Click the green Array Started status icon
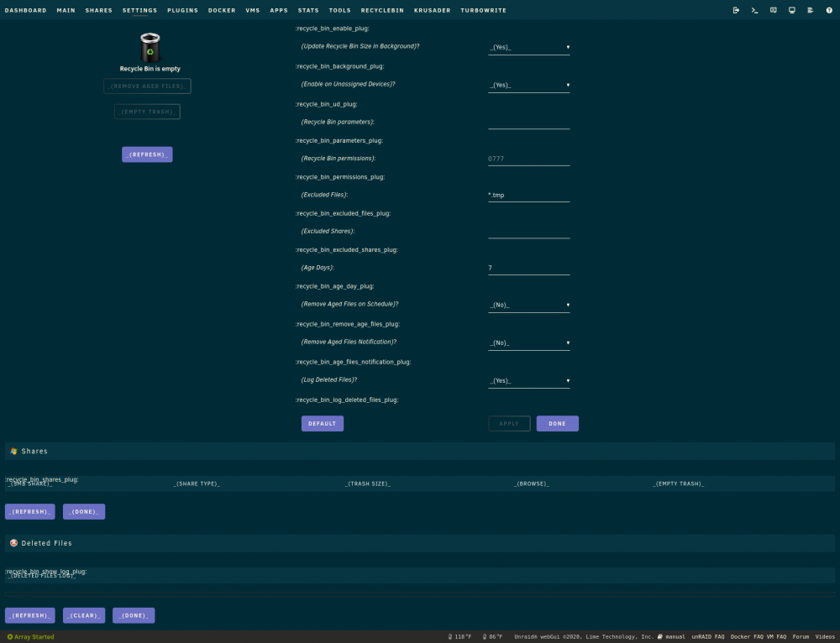The width and height of the screenshot is (840, 643). (9, 637)
